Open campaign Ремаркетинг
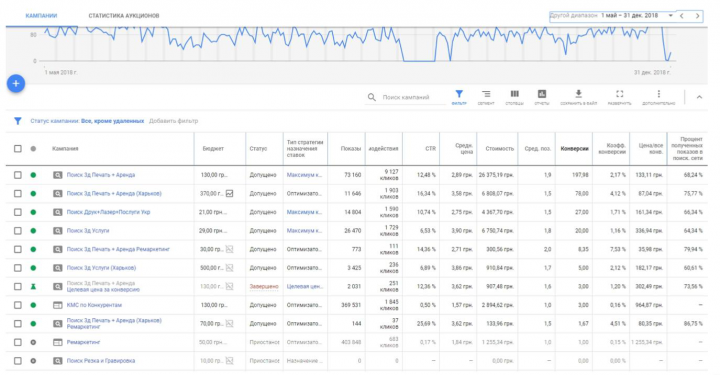720x375 pixels. click(84, 342)
